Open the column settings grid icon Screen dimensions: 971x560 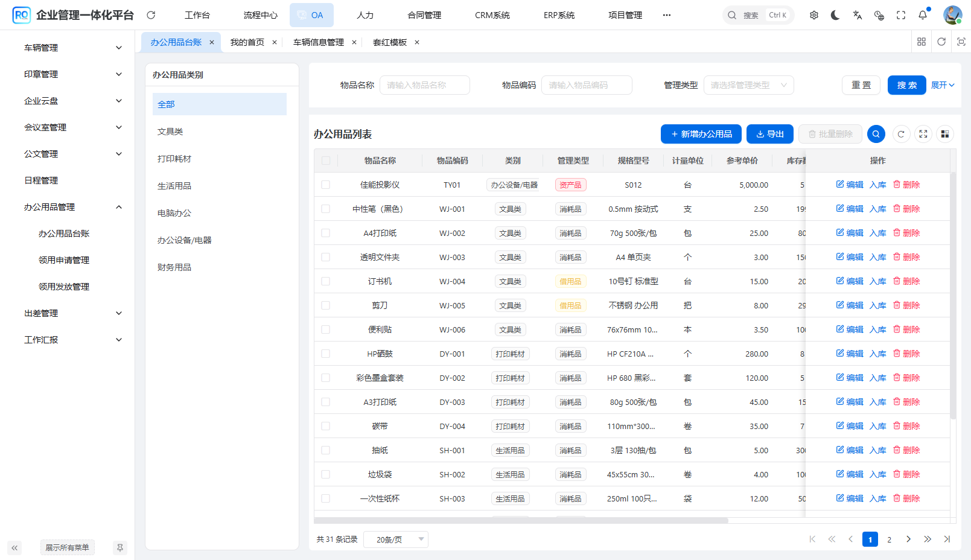pyautogui.click(x=945, y=134)
